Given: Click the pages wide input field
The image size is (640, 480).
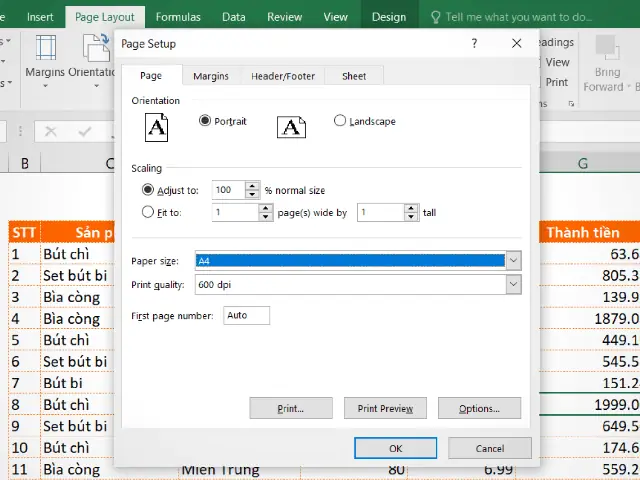Looking at the screenshot, I should 236,213.
